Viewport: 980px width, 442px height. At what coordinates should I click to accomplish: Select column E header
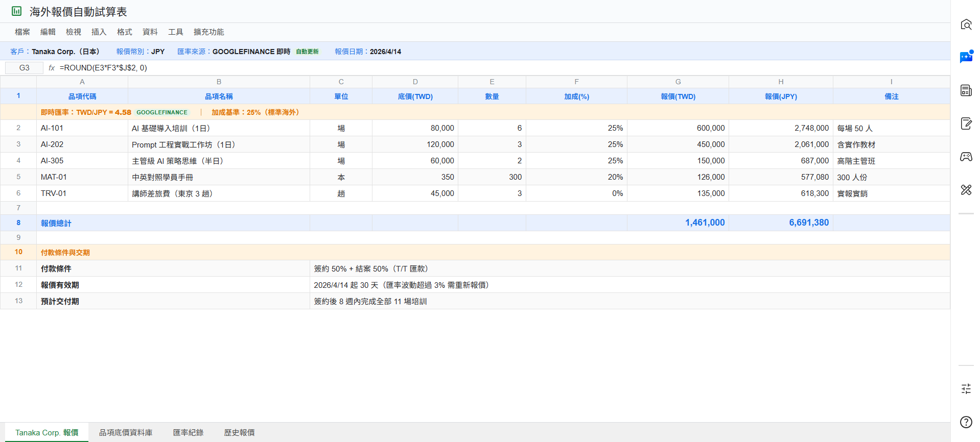pos(492,82)
